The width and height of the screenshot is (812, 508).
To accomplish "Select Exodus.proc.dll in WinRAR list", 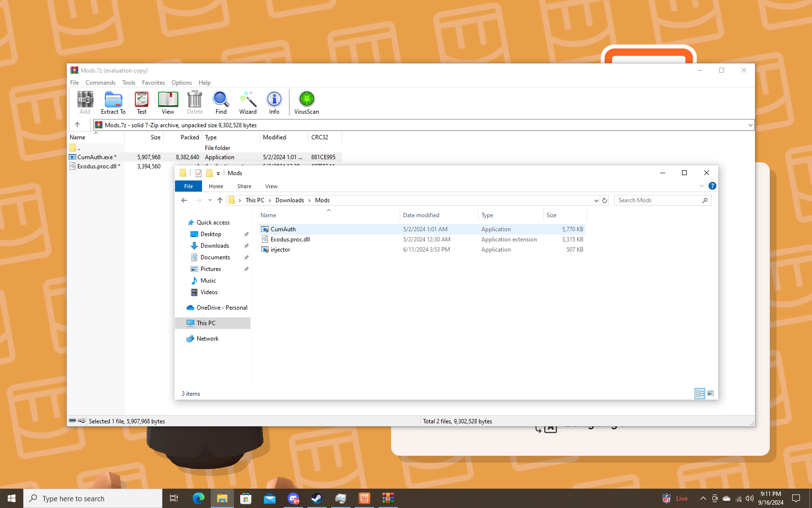I will 99,166.
